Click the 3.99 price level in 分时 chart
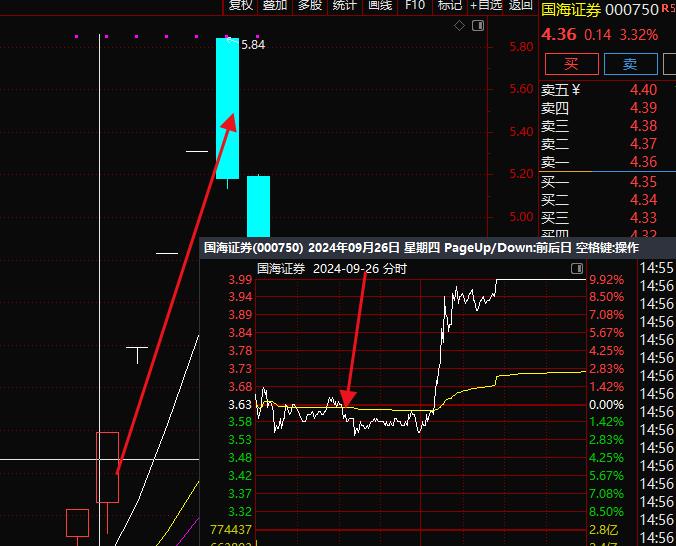Screen dimensions: 676x546 (x=240, y=279)
